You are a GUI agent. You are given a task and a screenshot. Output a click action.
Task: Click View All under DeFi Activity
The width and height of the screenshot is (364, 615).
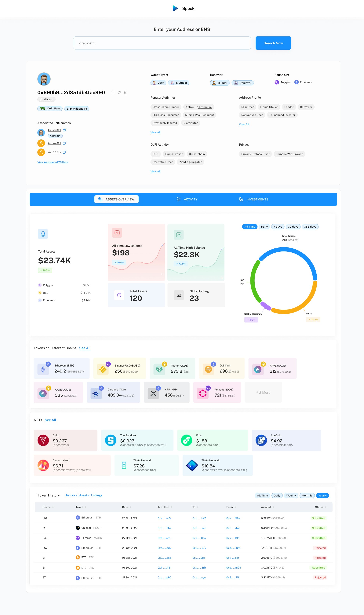[x=155, y=171]
